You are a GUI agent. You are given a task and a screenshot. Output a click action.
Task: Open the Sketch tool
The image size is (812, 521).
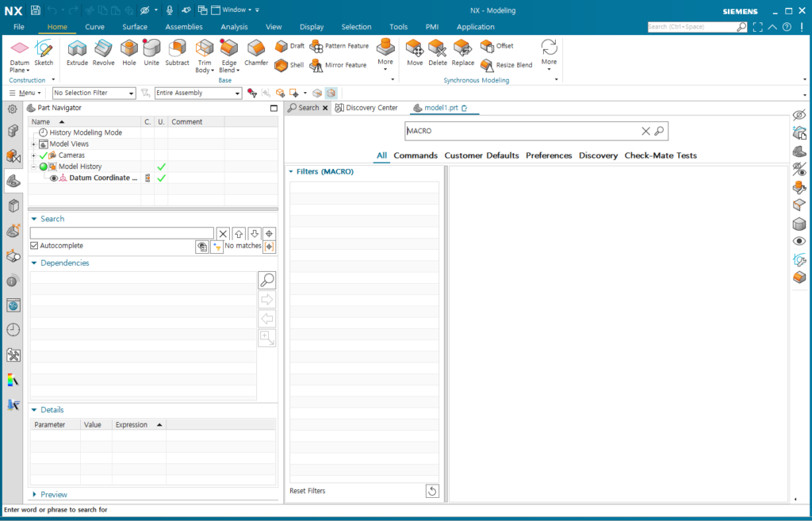[x=44, y=53]
